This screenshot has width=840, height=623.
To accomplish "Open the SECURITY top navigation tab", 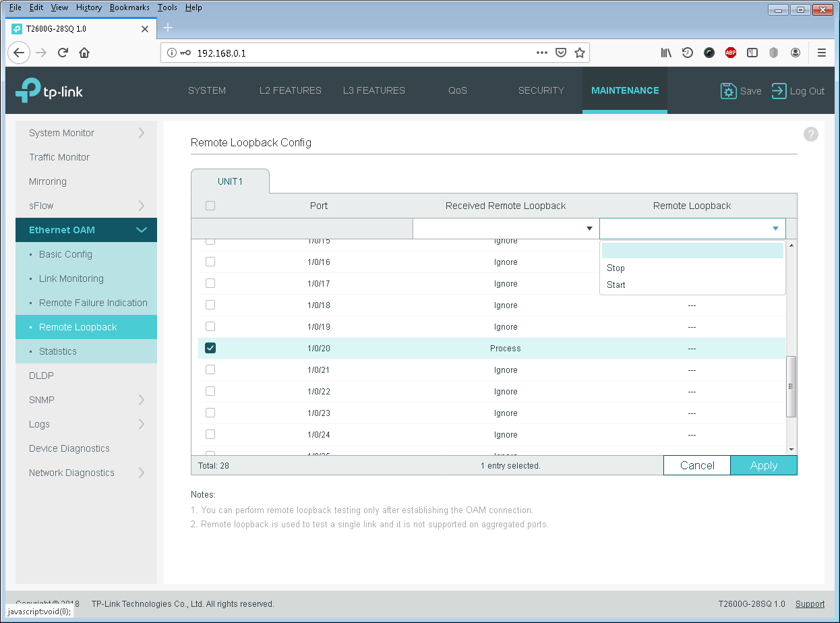I will coord(541,90).
